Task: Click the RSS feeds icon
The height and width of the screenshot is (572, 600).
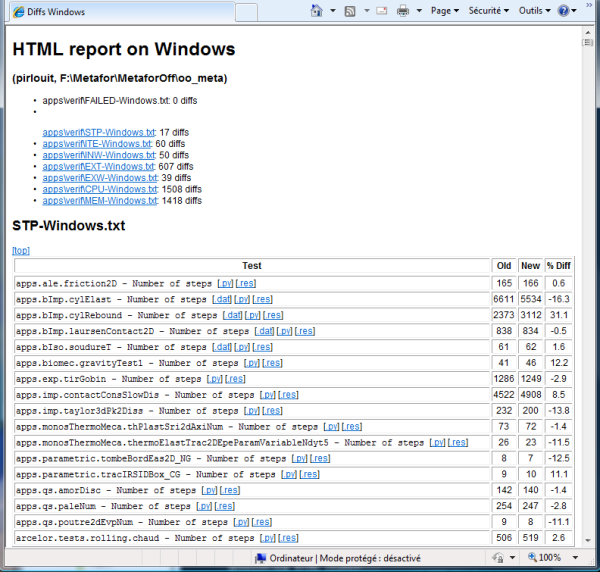Action: (350, 11)
